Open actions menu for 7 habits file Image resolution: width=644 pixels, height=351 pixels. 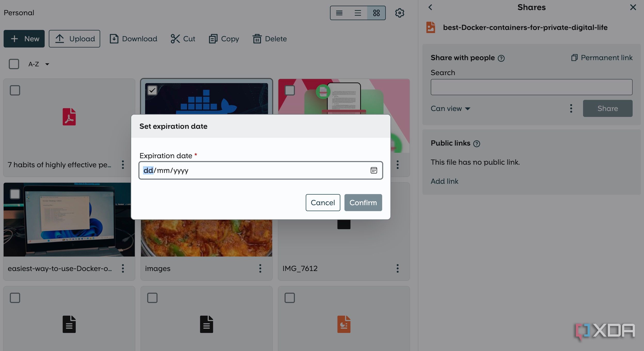(x=123, y=165)
